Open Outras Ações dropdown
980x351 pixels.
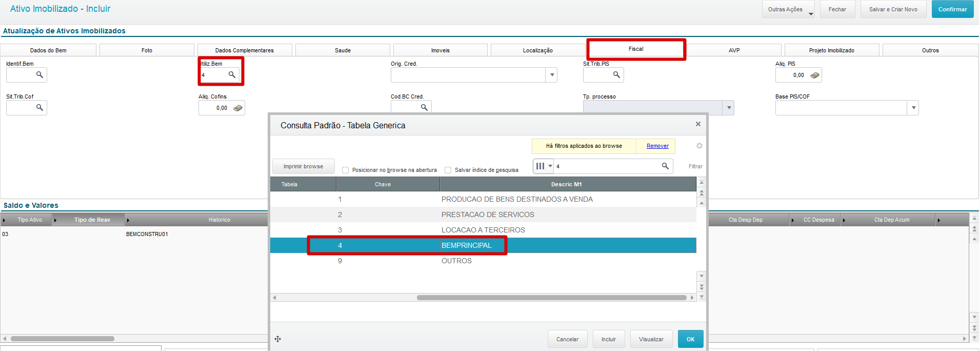[788, 9]
